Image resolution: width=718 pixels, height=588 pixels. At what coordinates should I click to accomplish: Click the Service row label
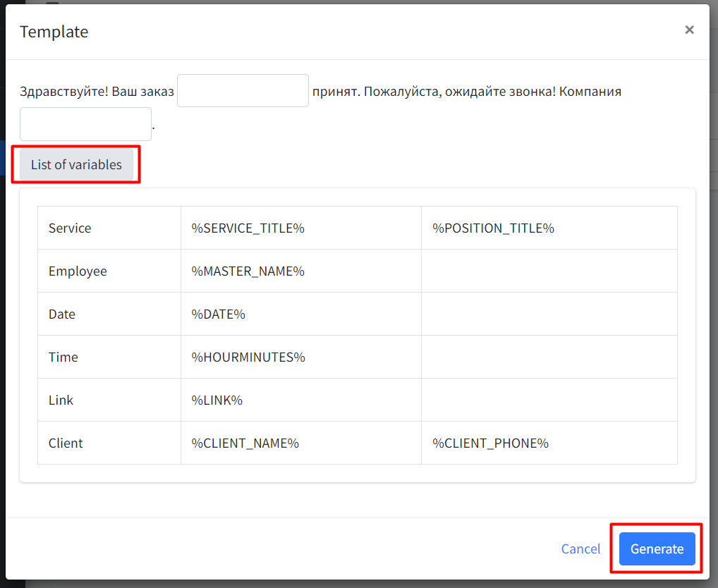point(70,228)
